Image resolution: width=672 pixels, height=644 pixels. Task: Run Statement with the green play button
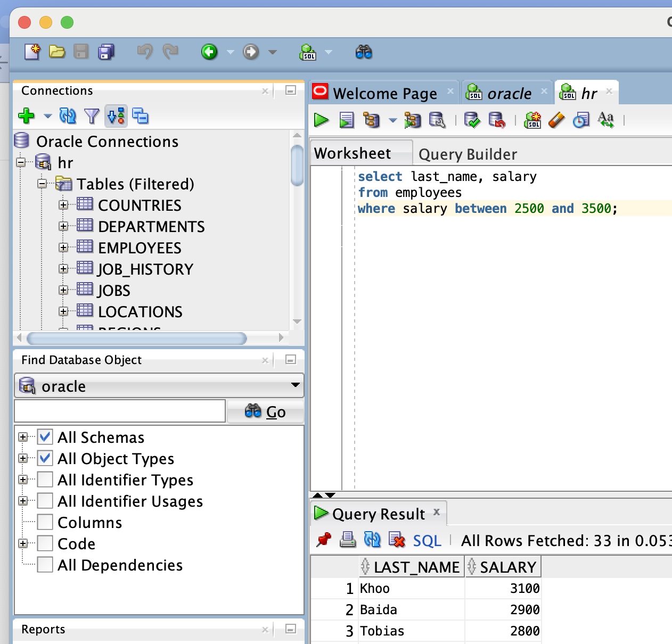coord(321,120)
